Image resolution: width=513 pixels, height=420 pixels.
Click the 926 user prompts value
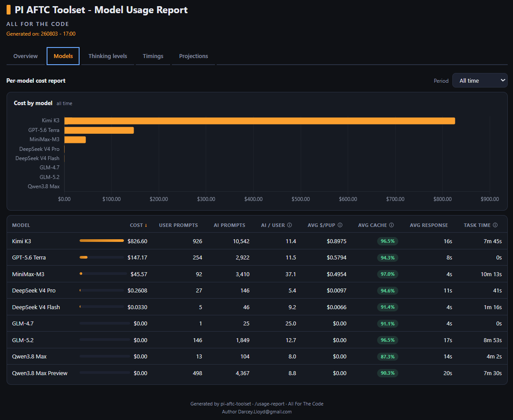[x=197, y=241]
